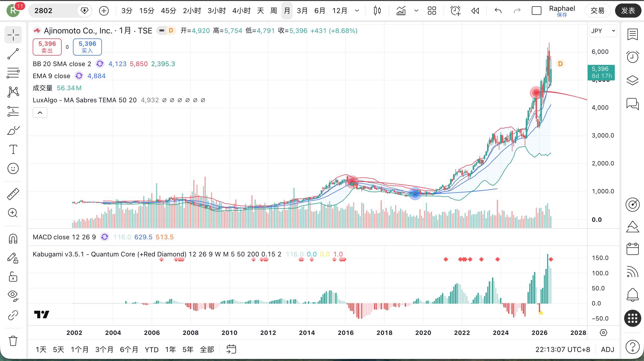
Task: Open the indicators menu
Action: point(401,11)
